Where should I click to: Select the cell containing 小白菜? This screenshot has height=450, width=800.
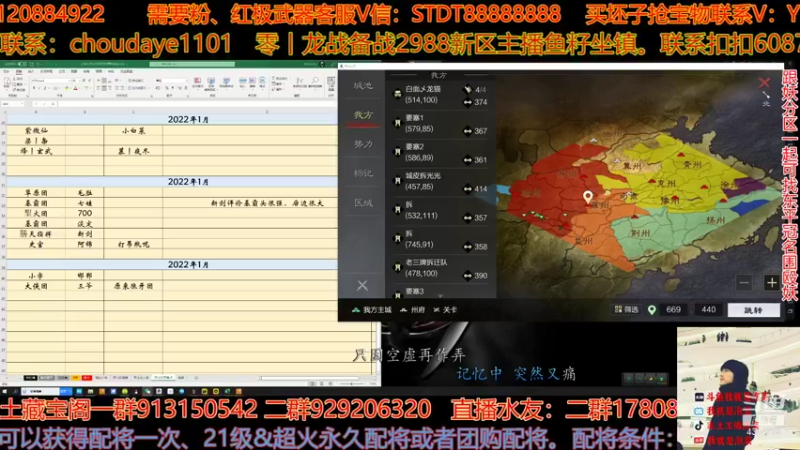pyautogui.click(x=133, y=131)
